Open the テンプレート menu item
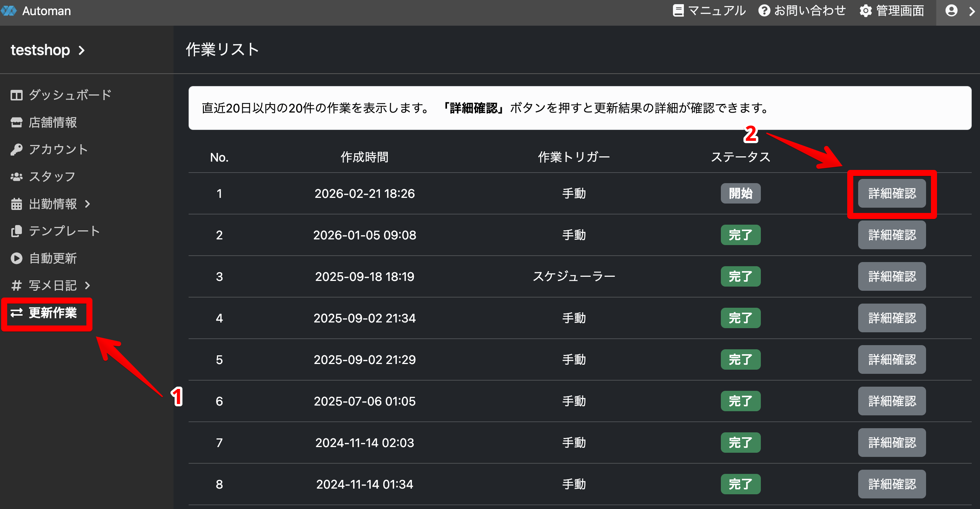This screenshot has width=980, height=509. point(64,231)
